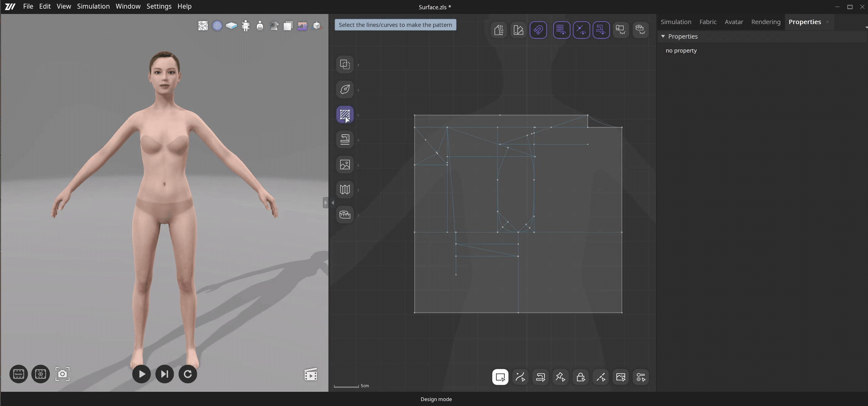Toggle sewing line visibility
The height and width of the screenshot is (406, 868).
602,30
